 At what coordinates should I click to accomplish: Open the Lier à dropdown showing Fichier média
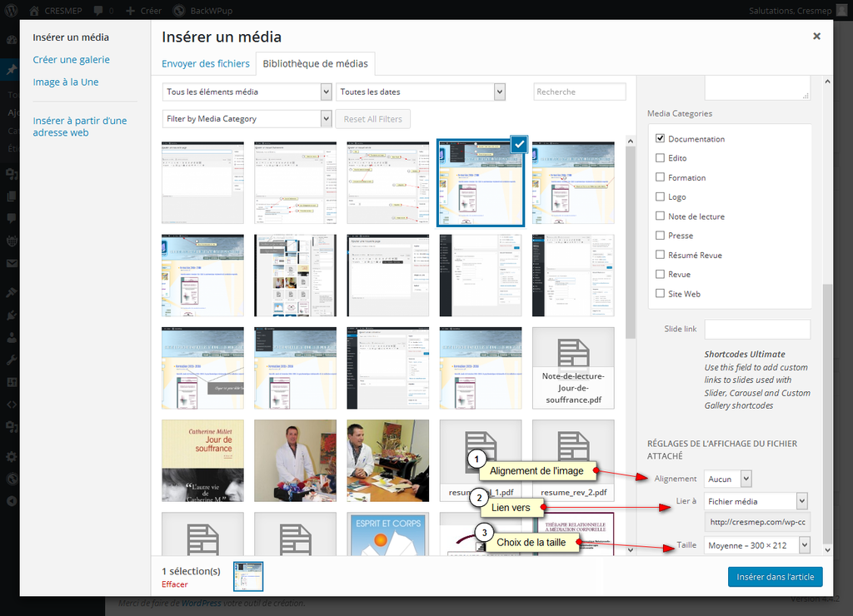pos(756,501)
